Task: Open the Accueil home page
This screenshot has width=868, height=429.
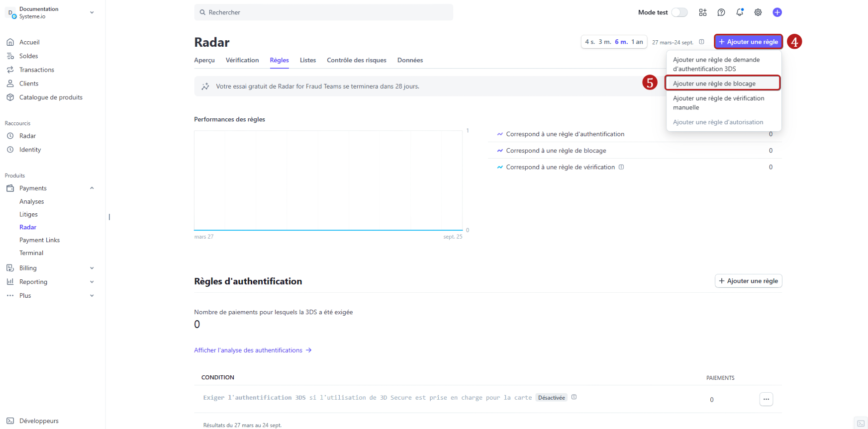Action: [29, 42]
